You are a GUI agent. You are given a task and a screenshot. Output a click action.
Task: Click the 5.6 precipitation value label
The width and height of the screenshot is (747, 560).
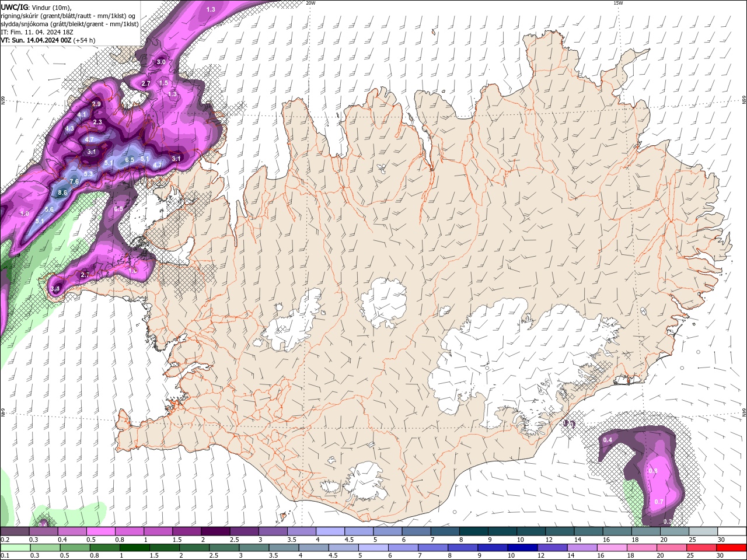click(49, 209)
